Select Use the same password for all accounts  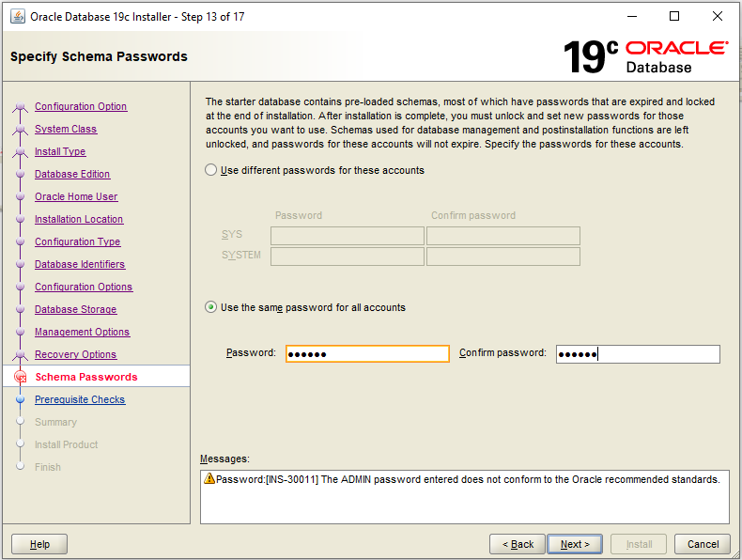(211, 307)
